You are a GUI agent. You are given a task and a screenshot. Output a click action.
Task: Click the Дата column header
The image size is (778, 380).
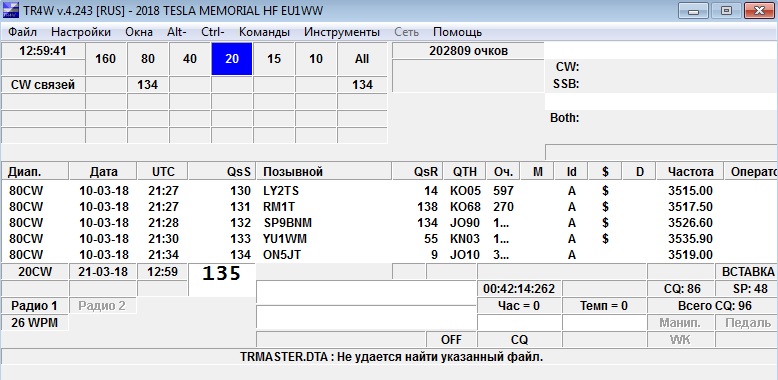click(x=103, y=172)
